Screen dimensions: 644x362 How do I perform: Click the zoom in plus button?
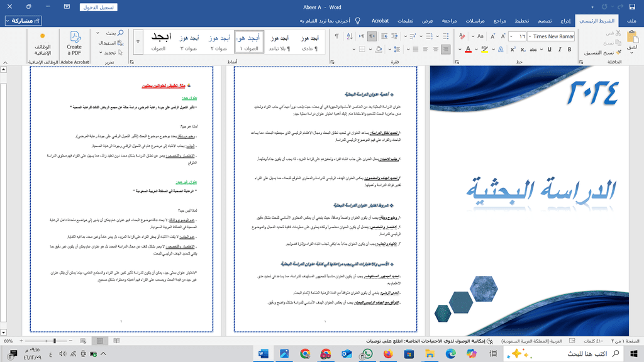21,341
